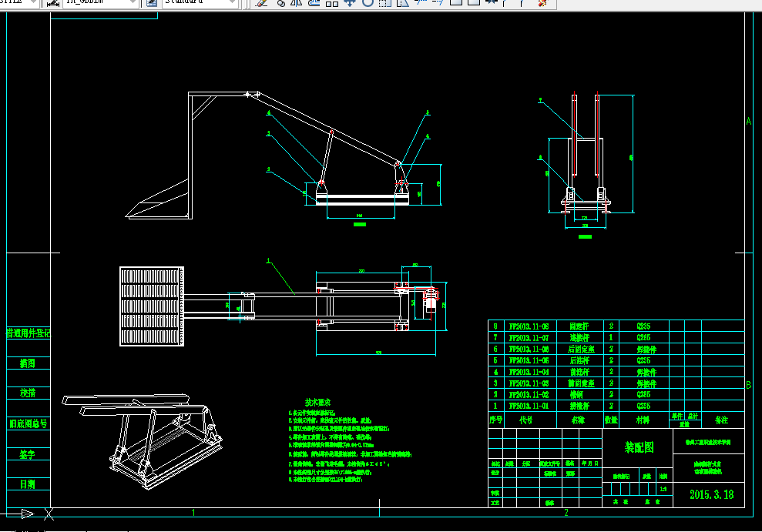Click the 描图 side label
Image resolution: width=762 pixels, height=532 pixels.
27,363
